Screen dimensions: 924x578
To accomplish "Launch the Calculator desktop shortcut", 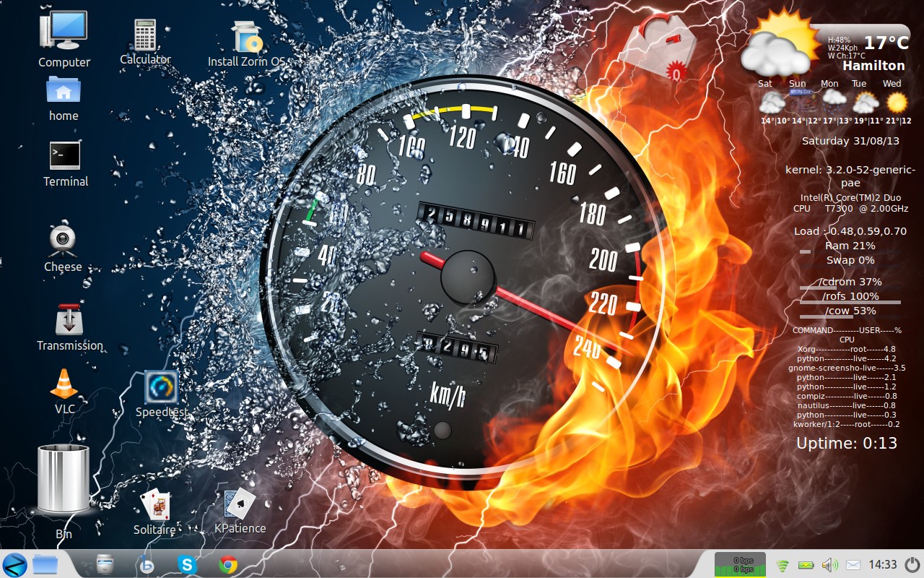I will pos(145,35).
